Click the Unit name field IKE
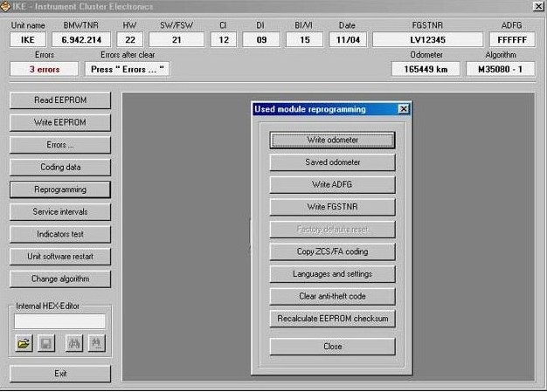547x392 pixels. tap(28, 39)
